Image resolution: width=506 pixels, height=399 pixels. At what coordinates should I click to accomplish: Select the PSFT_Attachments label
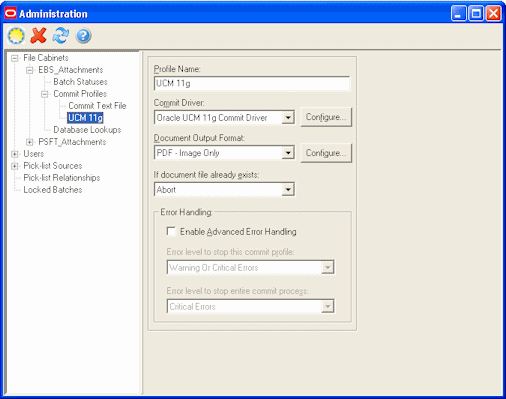(72, 142)
